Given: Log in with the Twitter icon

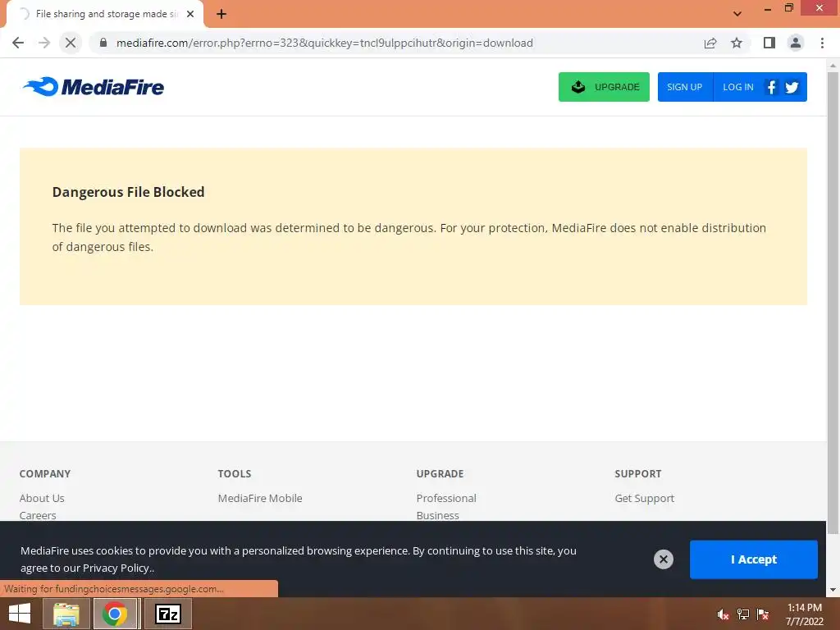Looking at the screenshot, I should click(792, 87).
